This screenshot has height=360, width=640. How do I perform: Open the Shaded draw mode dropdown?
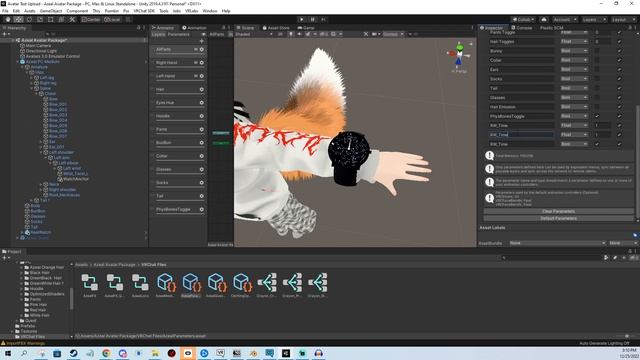tap(253, 34)
